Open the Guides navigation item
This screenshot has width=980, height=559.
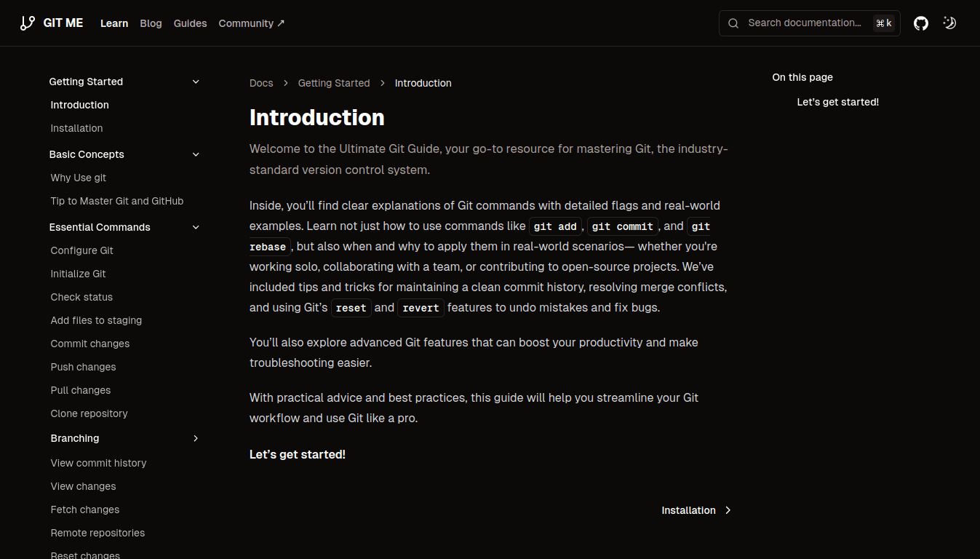pos(190,23)
